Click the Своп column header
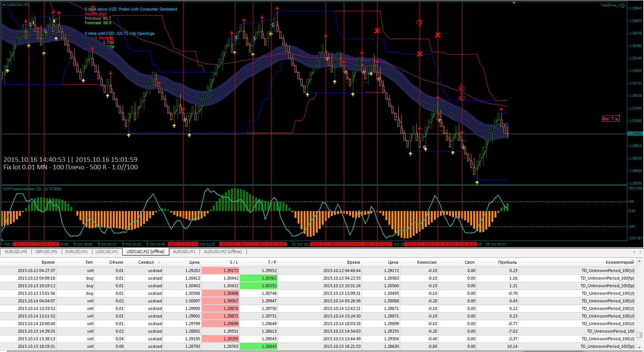 [x=457, y=262]
